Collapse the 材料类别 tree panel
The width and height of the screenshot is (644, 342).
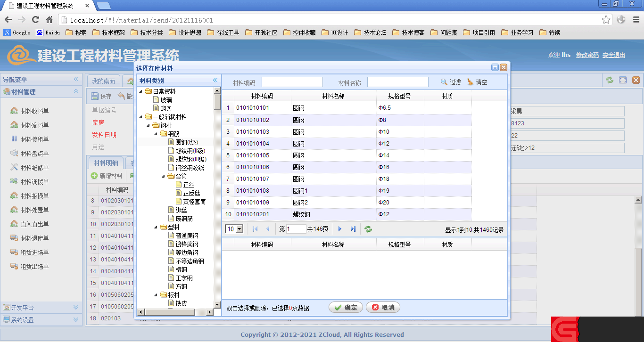pos(215,81)
